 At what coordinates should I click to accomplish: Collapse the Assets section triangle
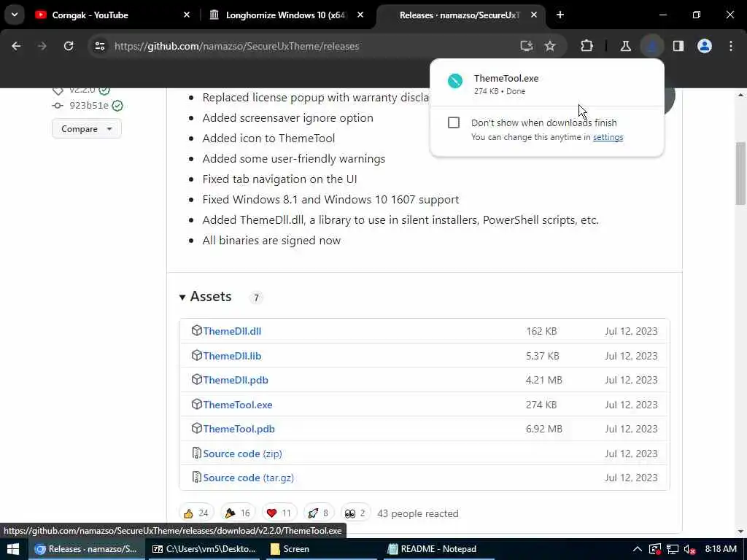[182, 297]
